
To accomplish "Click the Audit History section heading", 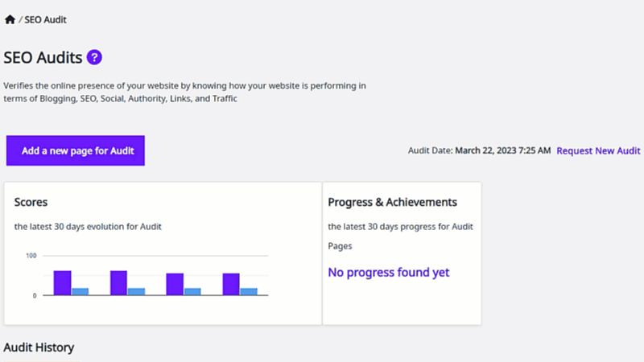I will 39,348.
